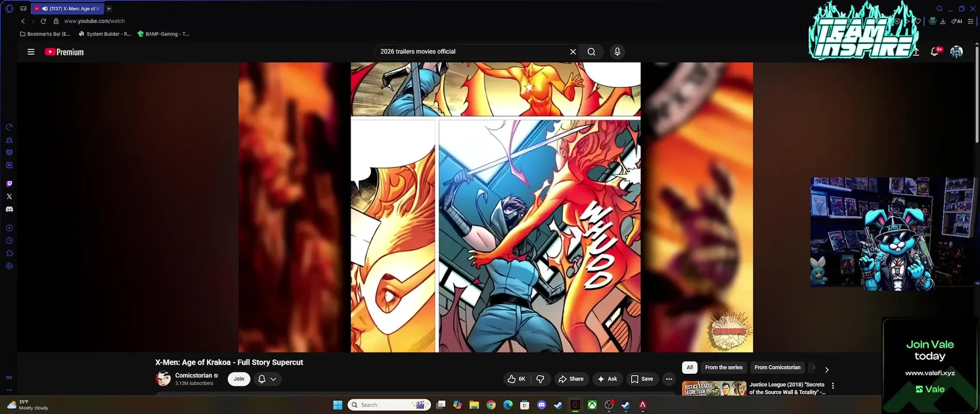Open options for Justice League suggestion
This screenshot has height=414, width=980.
pyautogui.click(x=833, y=386)
